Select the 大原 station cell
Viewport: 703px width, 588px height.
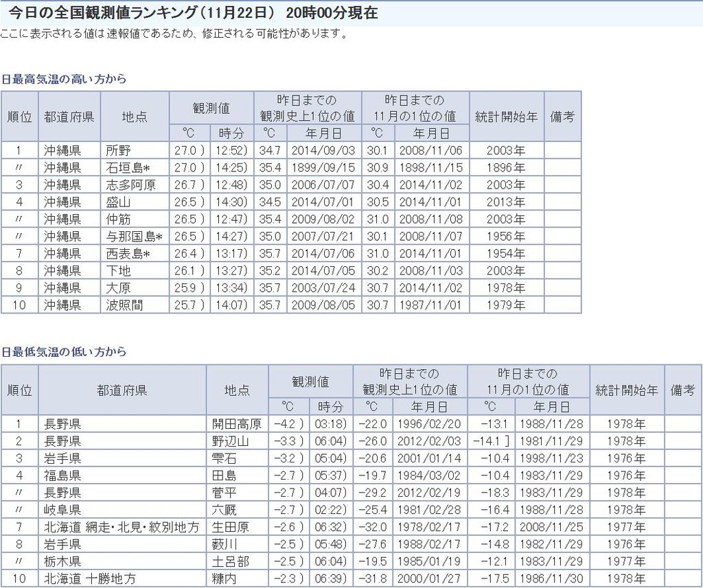tap(135, 287)
